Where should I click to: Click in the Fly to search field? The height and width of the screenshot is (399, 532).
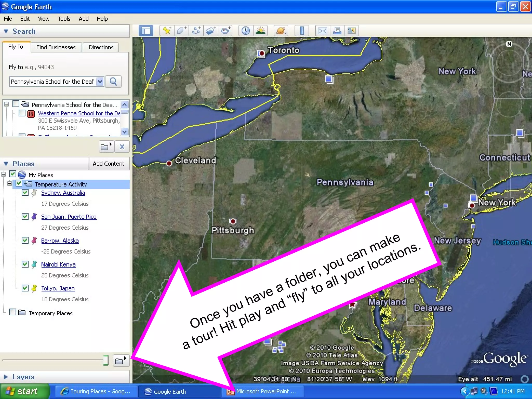[x=53, y=82]
